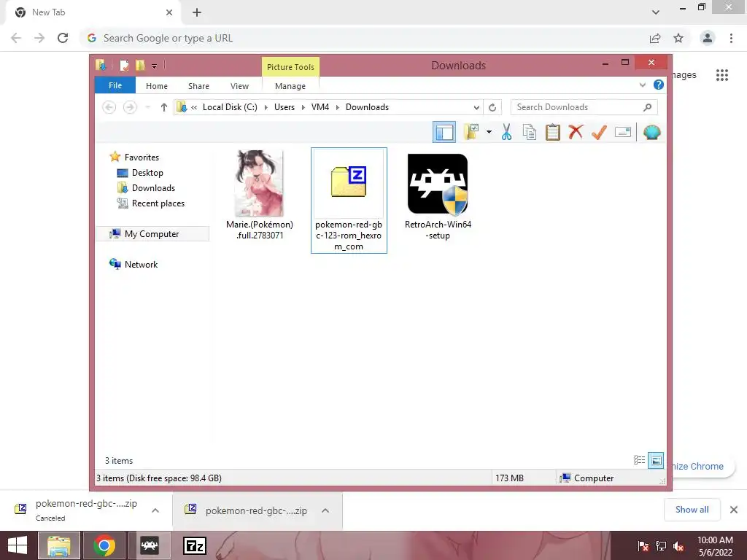This screenshot has height=560, width=747.
Task: Open RetroArch from the taskbar
Action: point(149,545)
